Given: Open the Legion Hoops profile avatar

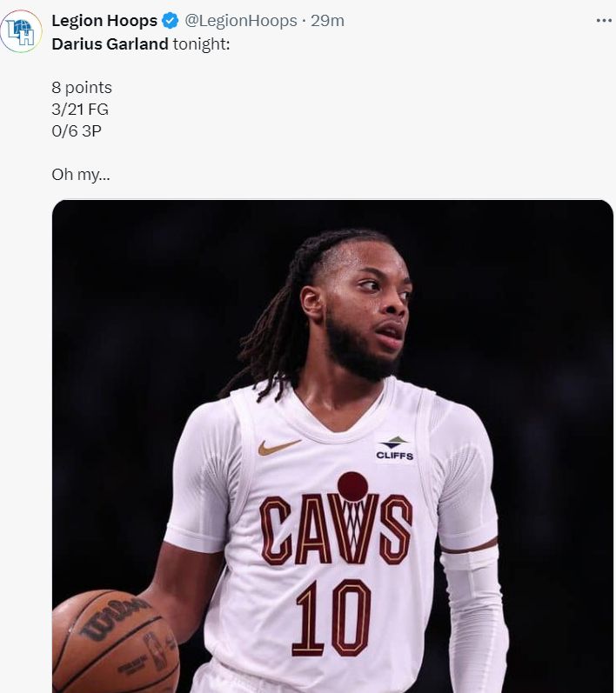Looking at the screenshot, I should point(21,31).
